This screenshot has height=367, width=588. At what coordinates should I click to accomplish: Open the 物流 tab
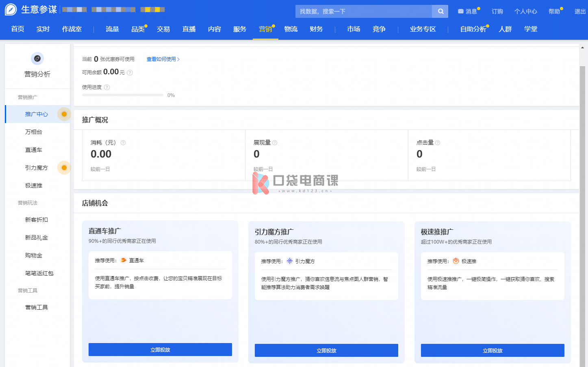(x=291, y=29)
